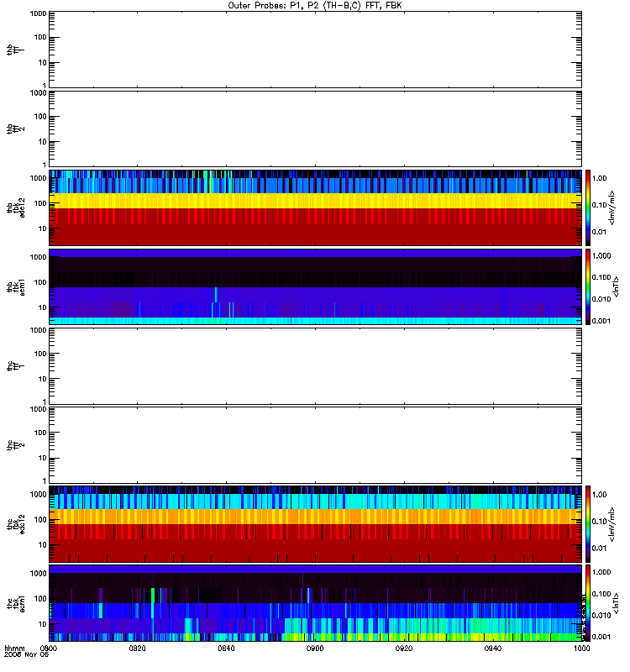Click the 'thc fbk edc12' y-axis label
The height and width of the screenshot is (672, 630).
(16, 524)
